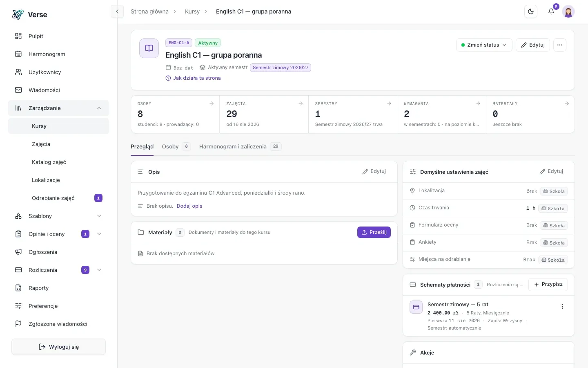588x368 pixels.
Task: Edit the Opis section
Action: [x=374, y=171]
